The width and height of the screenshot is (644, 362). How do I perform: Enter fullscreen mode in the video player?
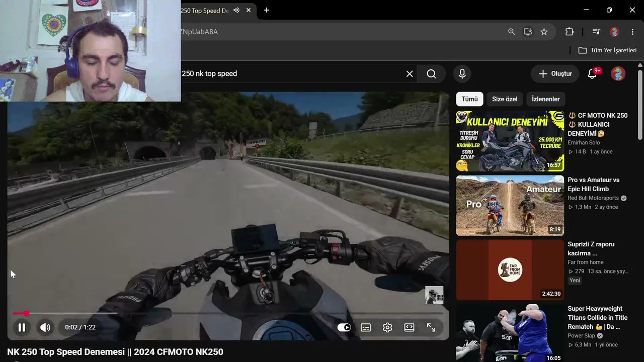[x=431, y=327]
